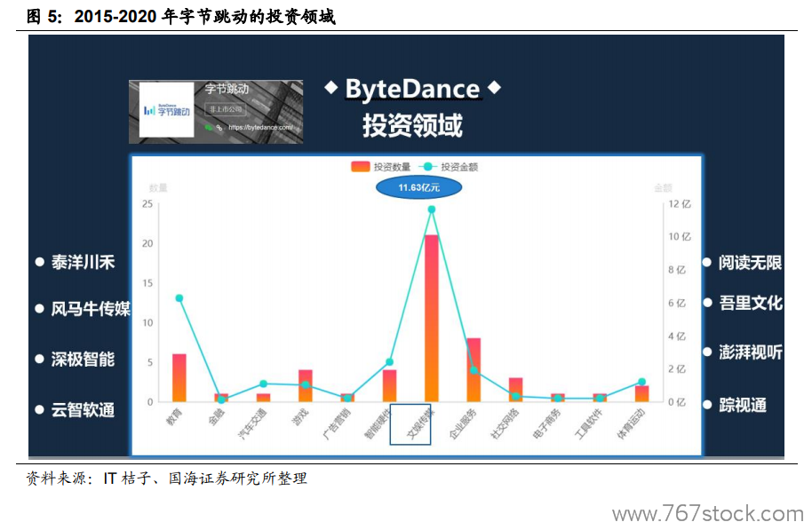Click the 8 亿 value on the amount axis
Viewport: 812px width, 530px height.
tap(677, 270)
